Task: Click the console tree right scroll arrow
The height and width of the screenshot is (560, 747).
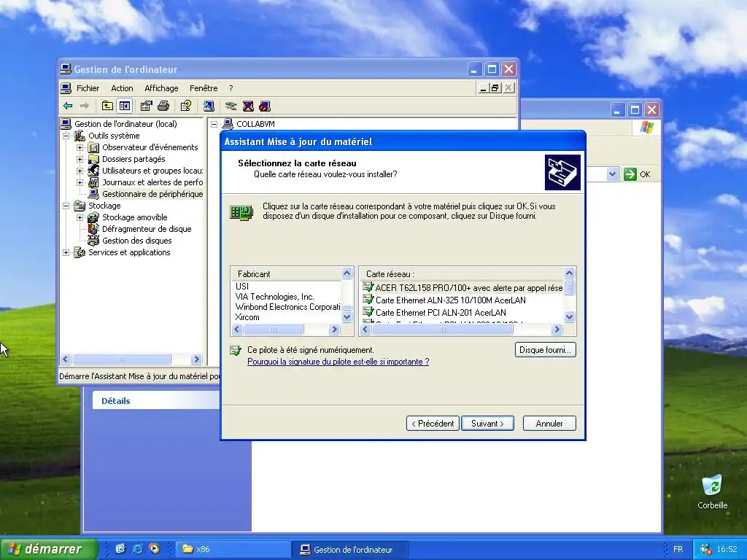Action: click(x=196, y=359)
